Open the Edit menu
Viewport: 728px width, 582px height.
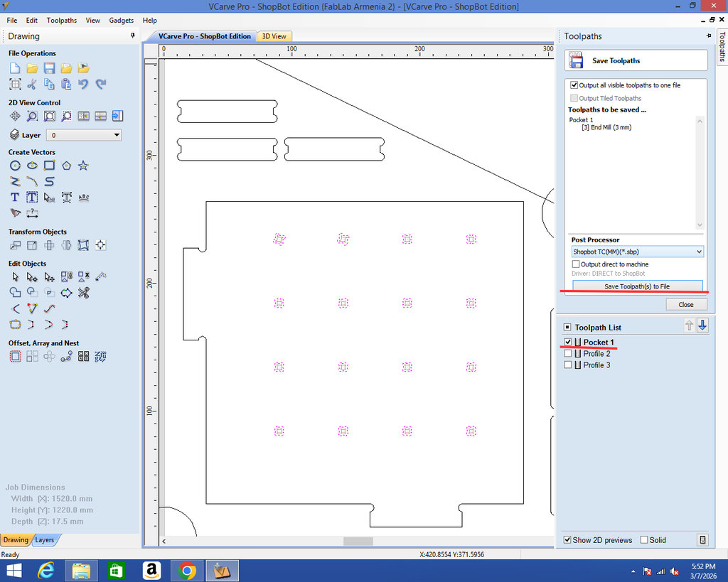(x=31, y=21)
